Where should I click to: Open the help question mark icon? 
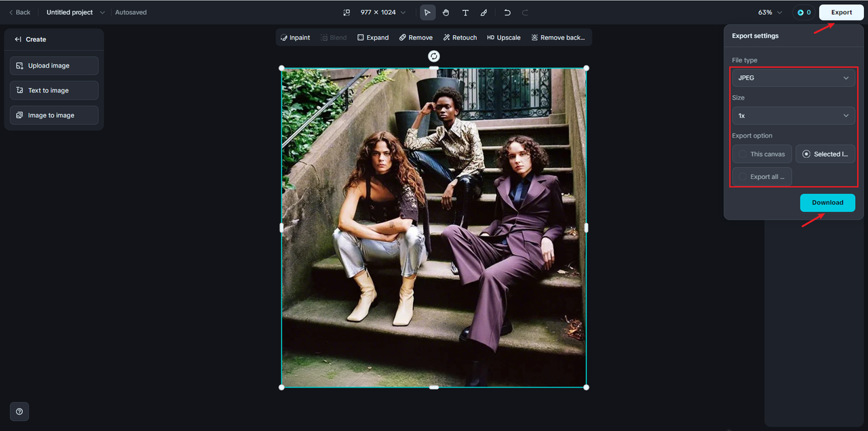coord(19,411)
